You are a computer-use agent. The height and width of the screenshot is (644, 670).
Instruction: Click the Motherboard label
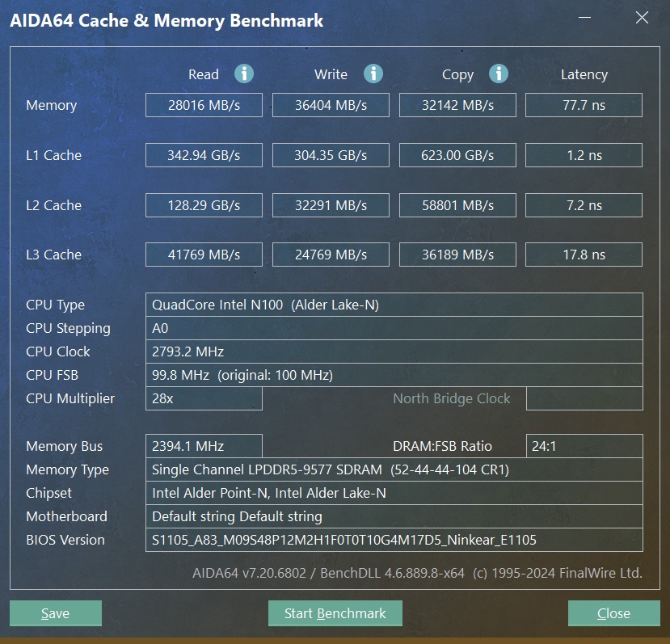click(x=66, y=516)
